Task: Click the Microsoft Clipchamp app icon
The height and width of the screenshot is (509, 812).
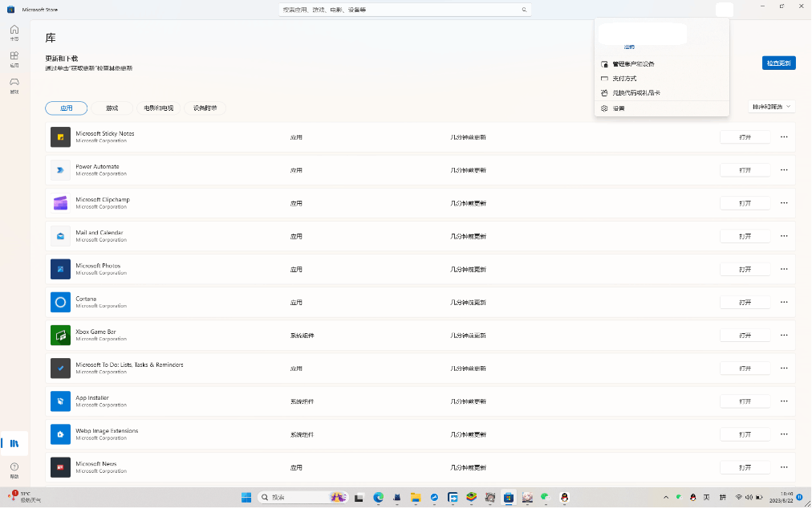Action: tap(60, 203)
